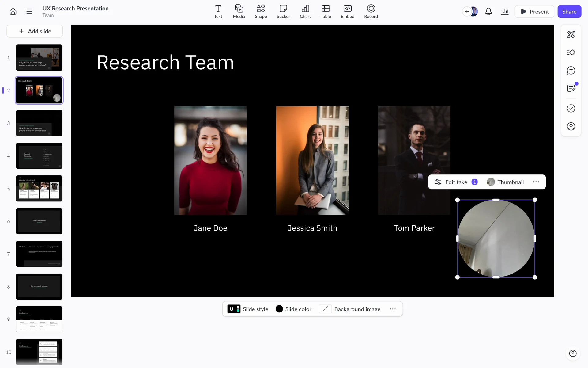Open the Slide style selector
The height and width of the screenshot is (368, 588).
coord(248,309)
